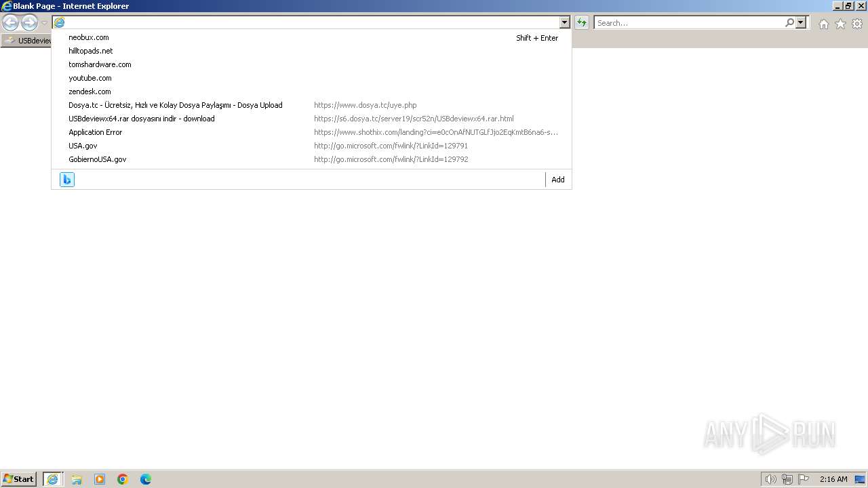Open the Tools gear icon

coord(857,24)
